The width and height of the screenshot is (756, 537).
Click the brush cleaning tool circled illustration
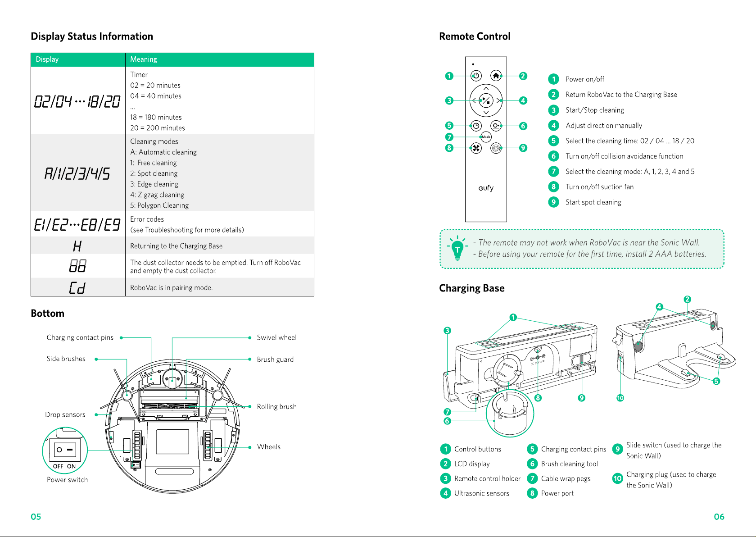510,413
